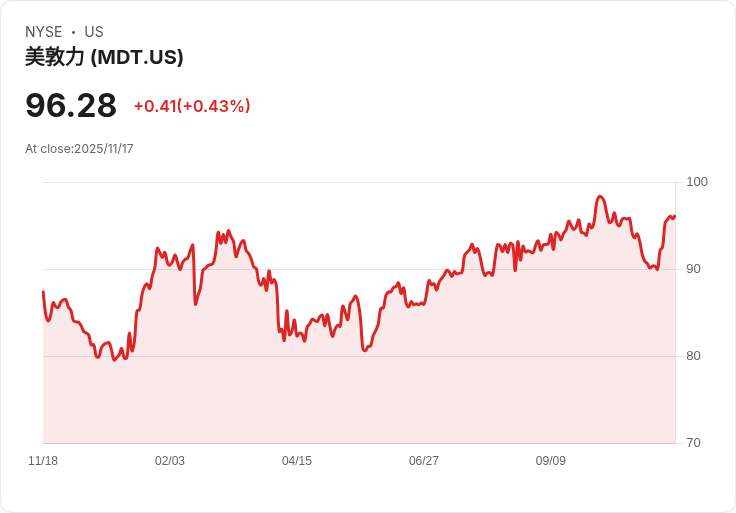
Task: Click the NYSE exchange label
Action: (x=44, y=32)
